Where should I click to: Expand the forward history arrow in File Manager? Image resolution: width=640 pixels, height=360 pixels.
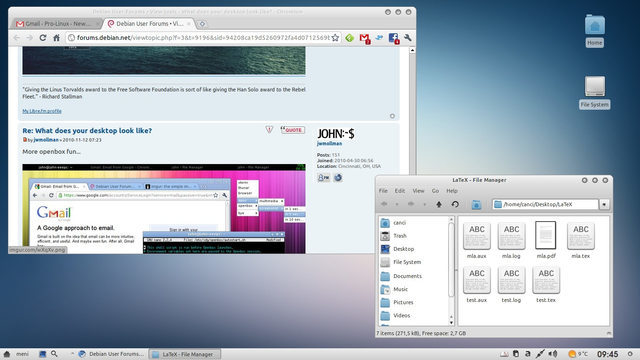424,204
